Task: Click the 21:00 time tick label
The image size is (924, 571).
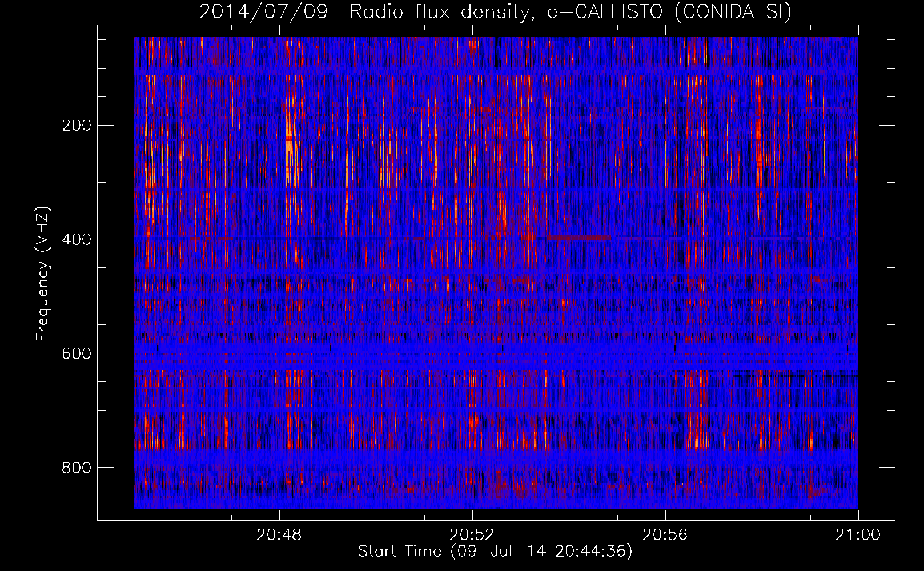Action: click(858, 535)
